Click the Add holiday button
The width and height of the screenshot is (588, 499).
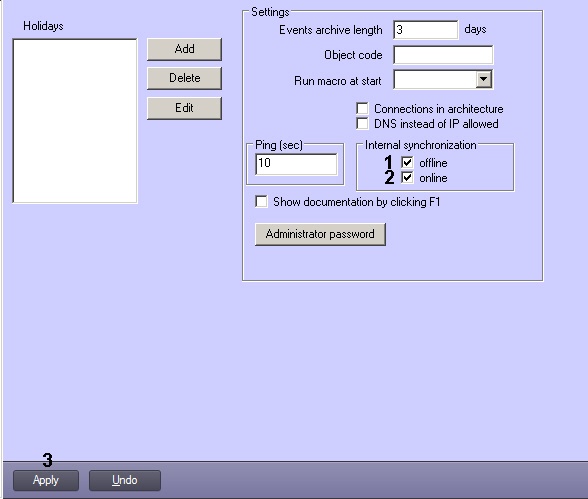[184, 49]
